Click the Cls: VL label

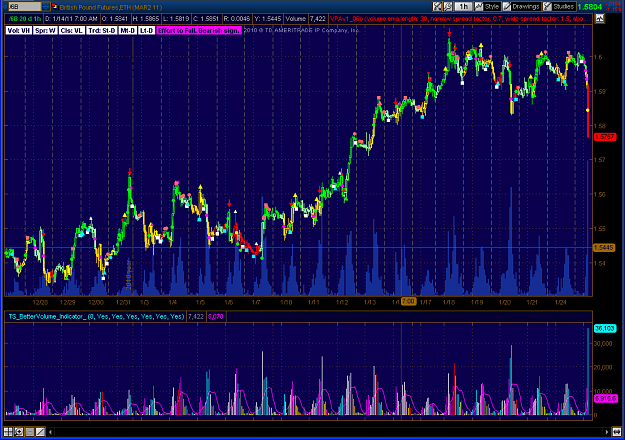click(x=72, y=30)
